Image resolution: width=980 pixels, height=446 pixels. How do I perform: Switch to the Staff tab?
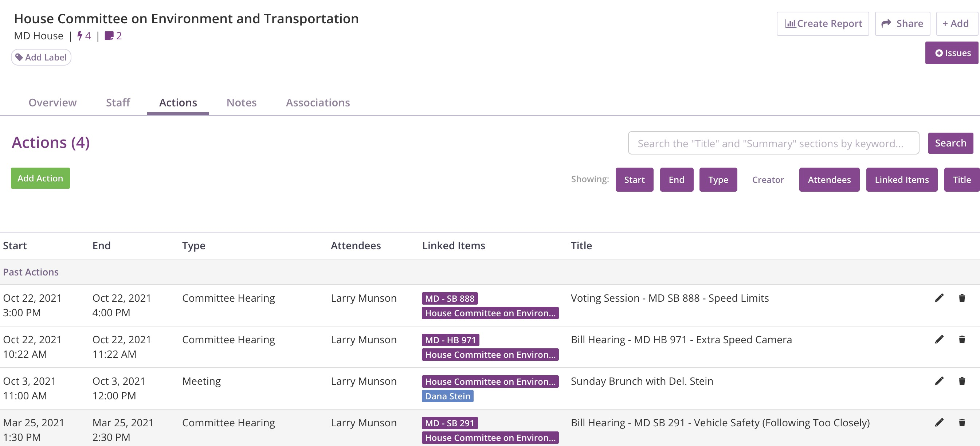118,103
